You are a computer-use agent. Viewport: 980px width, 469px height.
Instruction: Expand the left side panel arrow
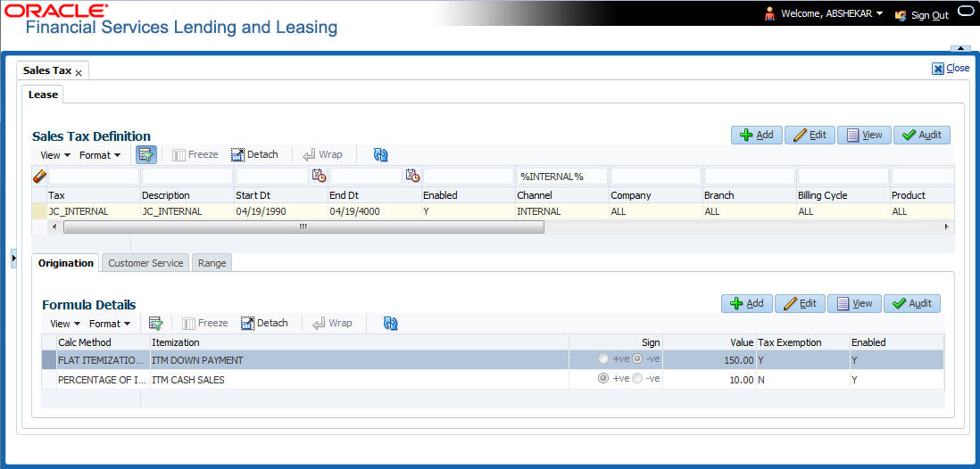click(13, 258)
